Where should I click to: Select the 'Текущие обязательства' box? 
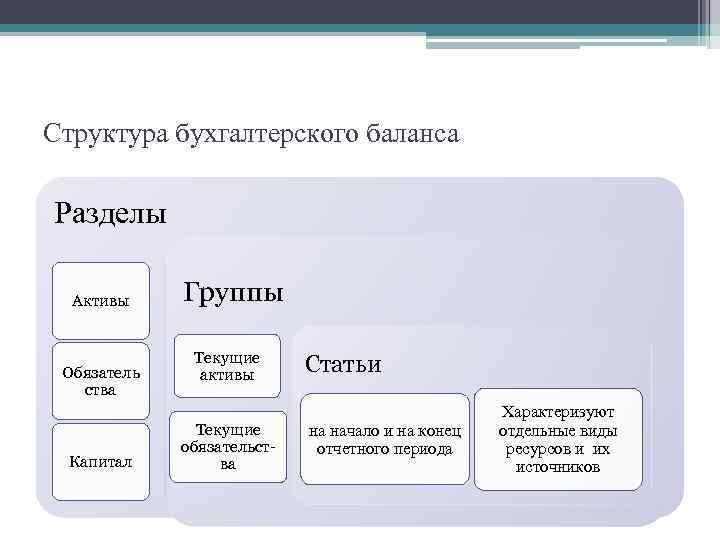[x=228, y=447]
